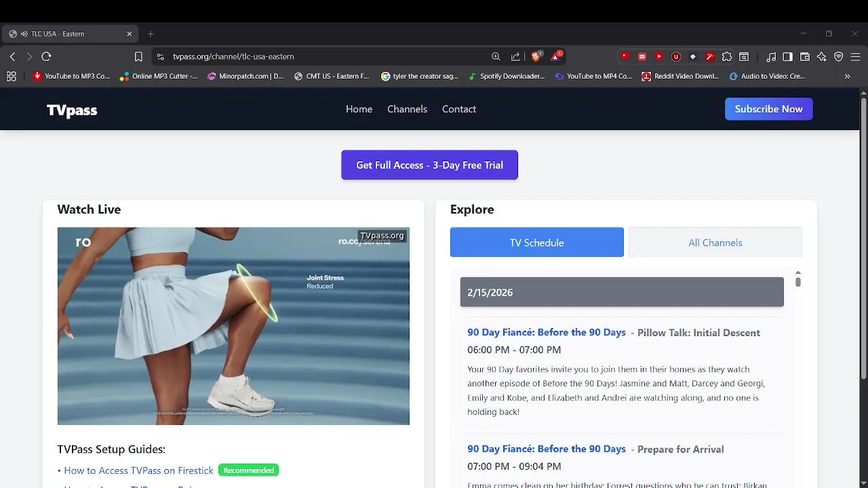The height and width of the screenshot is (488, 868).
Task: Click the 07:00 PM - 09:04 PM time text
Action: pyautogui.click(x=514, y=467)
